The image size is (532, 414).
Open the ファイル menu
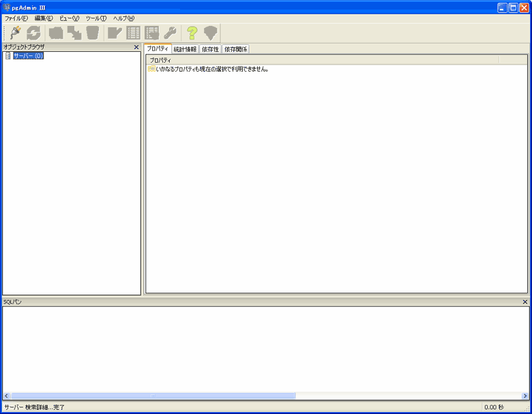click(16, 18)
